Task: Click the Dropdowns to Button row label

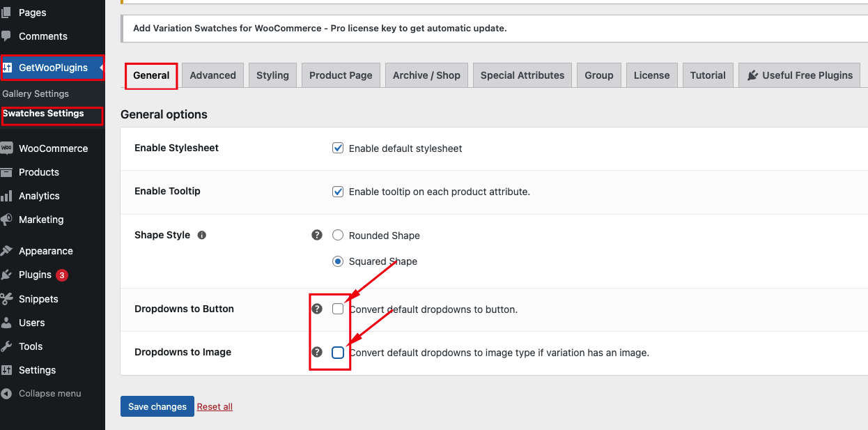Action: pyautogui.click(x=184, y=309)
